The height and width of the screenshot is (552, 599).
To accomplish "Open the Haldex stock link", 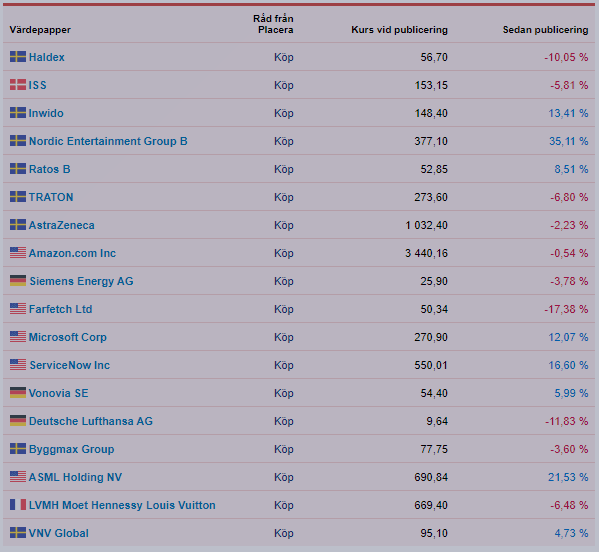I will (47, 57).
